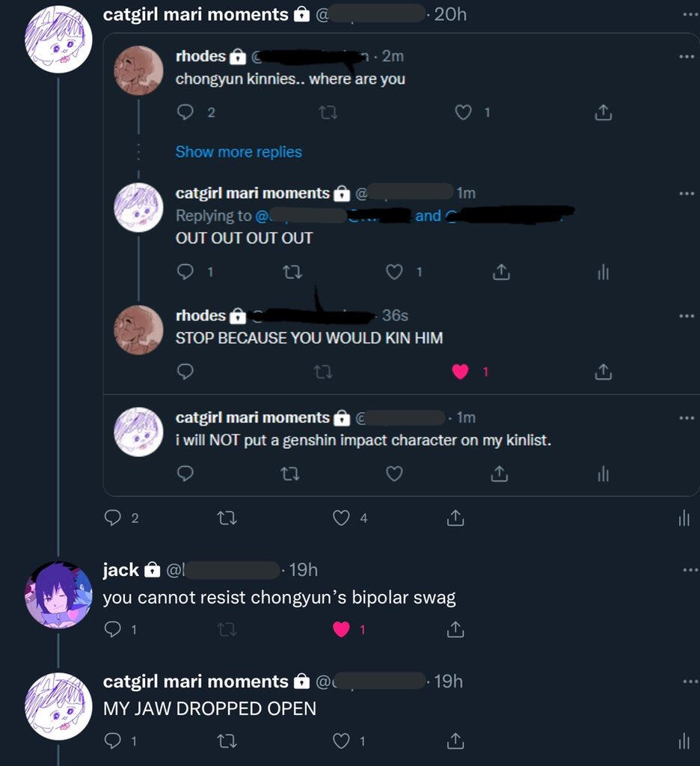The width and height of the screenshot is (700, 766).
Task: Reply to jack's bipolar swag tweet
Action: (113, 630)
